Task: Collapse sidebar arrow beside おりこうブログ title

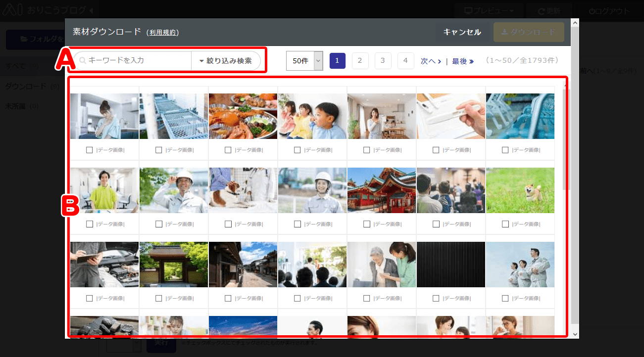Action: 91,10
